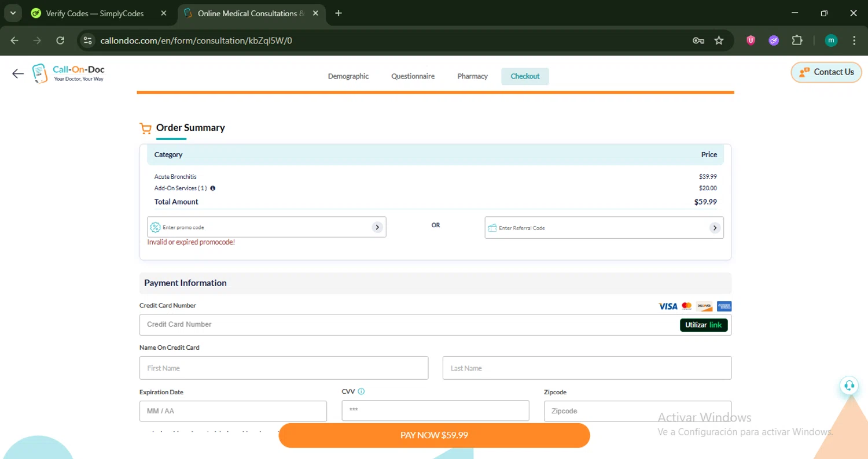Click the referral code card icon

492,228
